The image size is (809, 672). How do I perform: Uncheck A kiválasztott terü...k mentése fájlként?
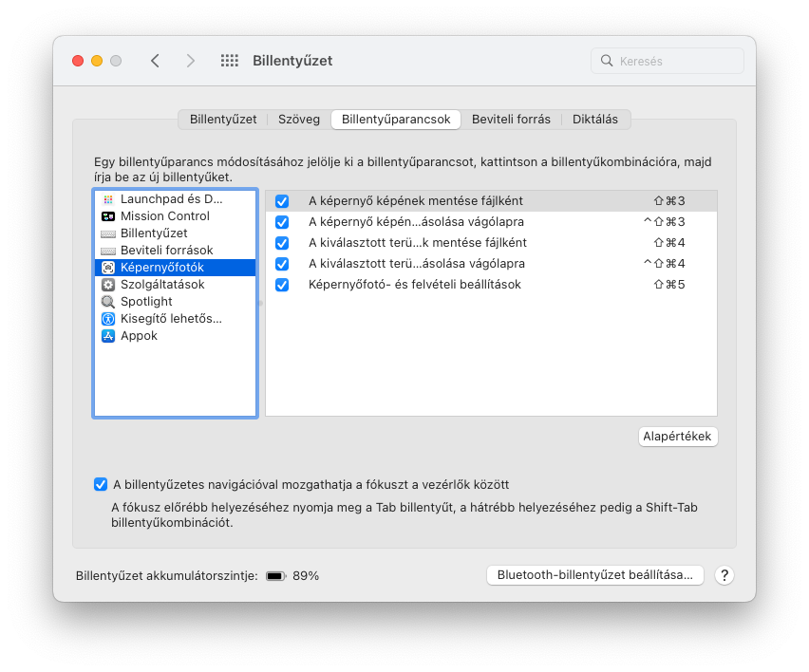(x=282, y=243)
